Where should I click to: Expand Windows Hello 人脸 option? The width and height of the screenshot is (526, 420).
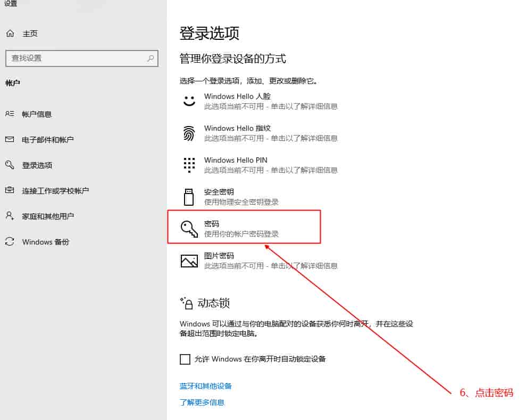(258, 101)
